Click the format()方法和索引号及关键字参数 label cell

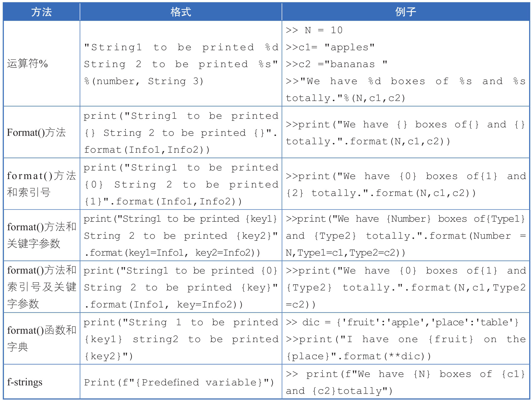[x=42, y=287]
